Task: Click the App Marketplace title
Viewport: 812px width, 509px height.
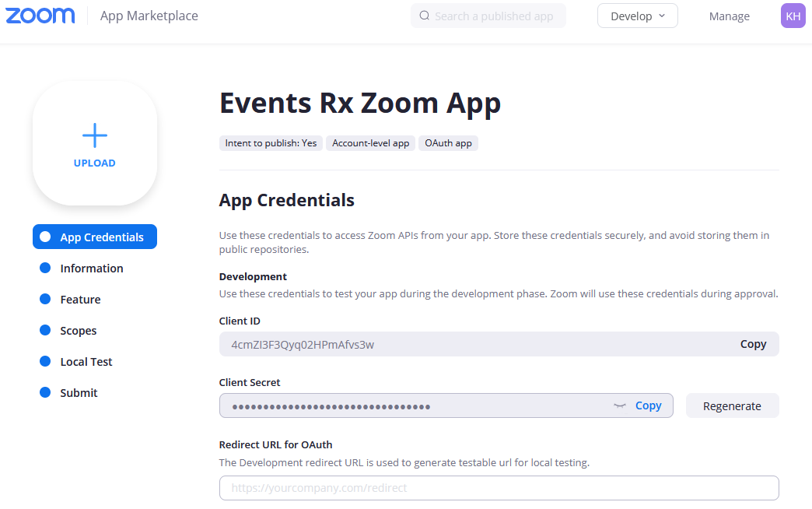Action: [x=149, y=16]
